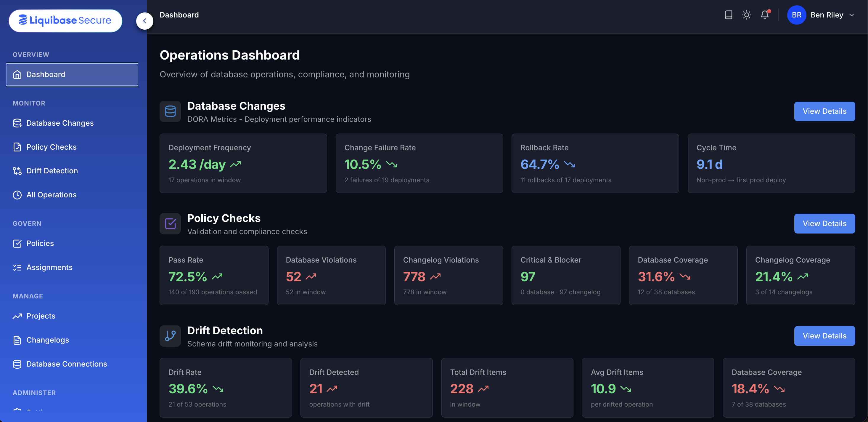Click the clock icon for All Operations

point(17,195)
